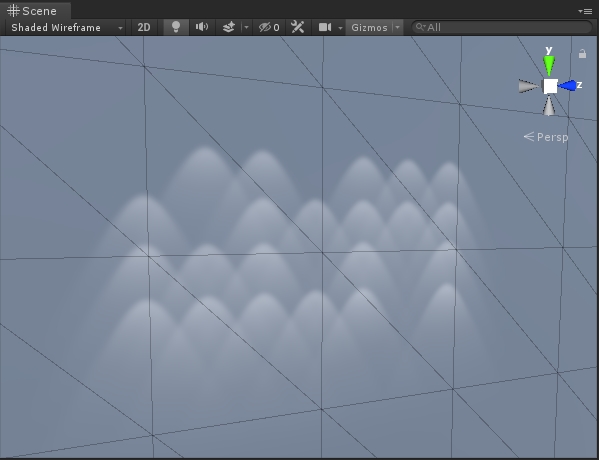The image size is (599, 460).
Task: Click the gray left cone on the gizmo
Action: [x=529, y=86]
